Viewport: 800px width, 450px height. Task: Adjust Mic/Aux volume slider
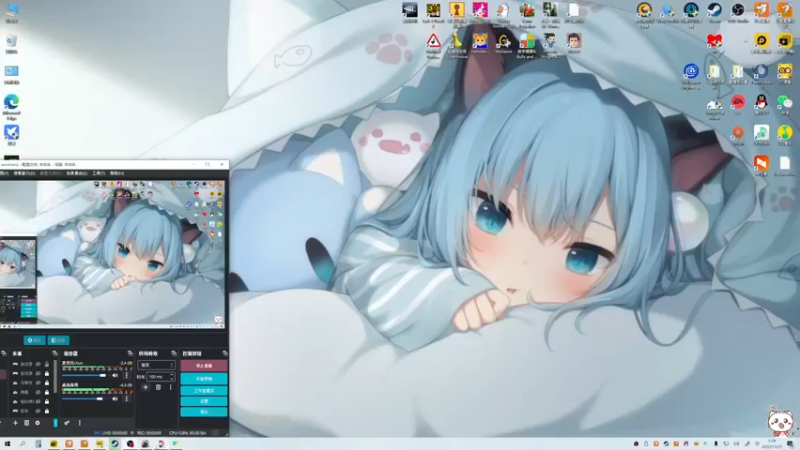(85, 376)
